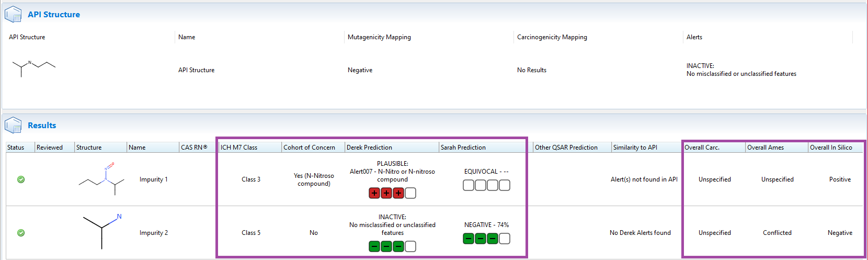Click green status checkmark for Impurity 1
868x260 pixels.
click(21, 179)
